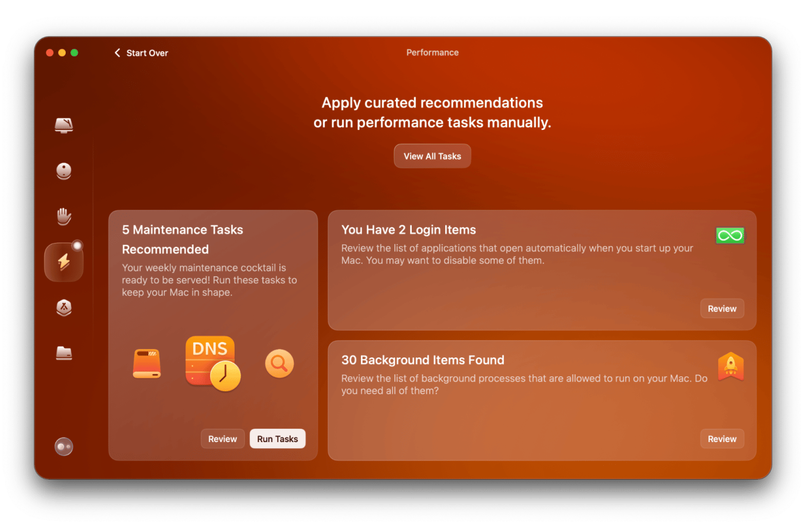Review the 2 login items
The width and height of the screenshot is (801, 532).
point(721,308)
